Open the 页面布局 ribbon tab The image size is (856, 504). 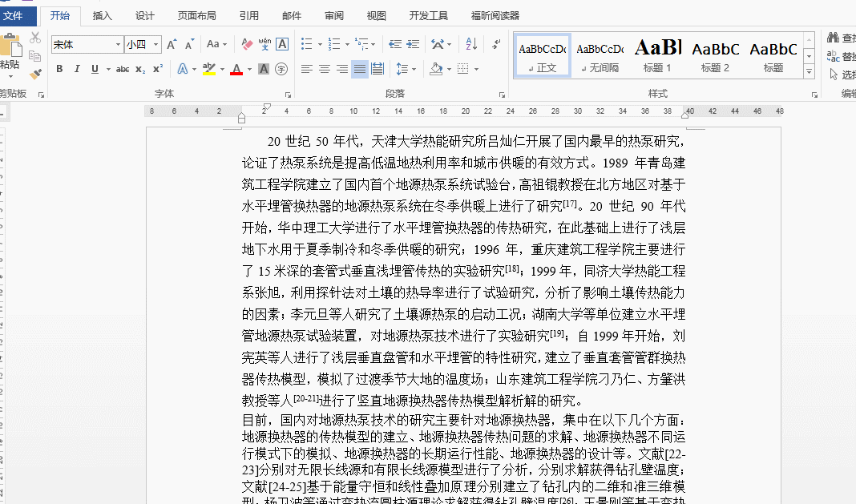196,15
